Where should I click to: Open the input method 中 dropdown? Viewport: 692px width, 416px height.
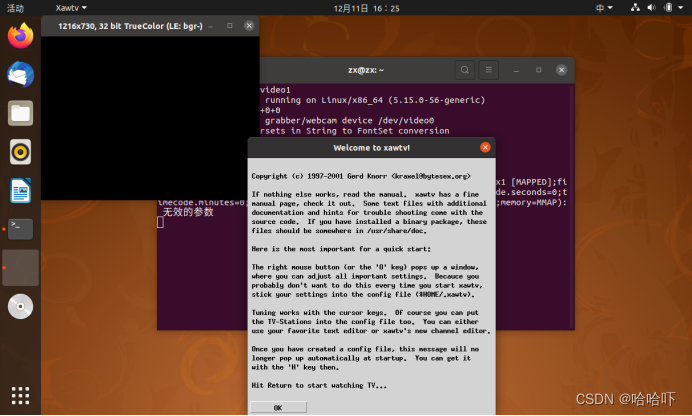[x=604, y=8]
